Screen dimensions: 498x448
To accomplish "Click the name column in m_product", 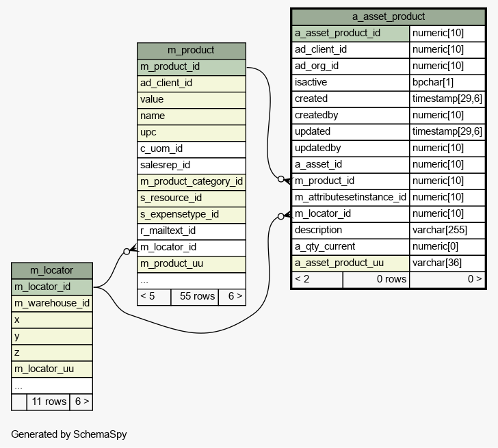I will click(192, 116).
